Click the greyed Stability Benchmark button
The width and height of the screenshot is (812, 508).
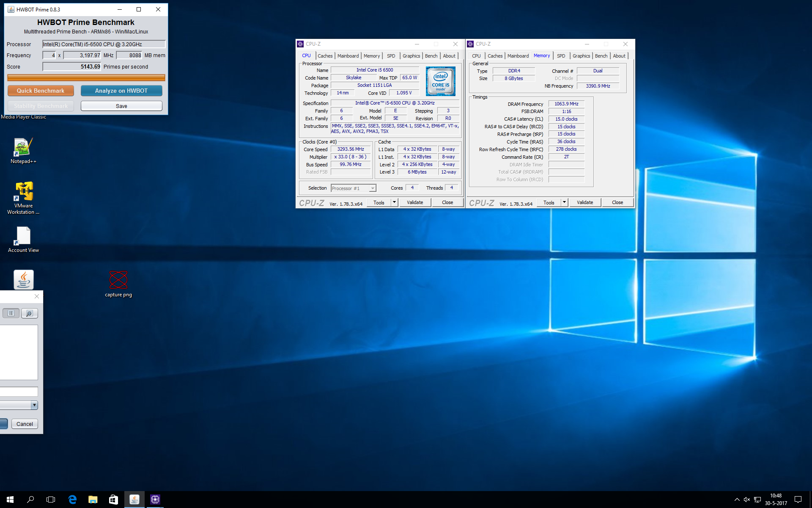point(41,106)
